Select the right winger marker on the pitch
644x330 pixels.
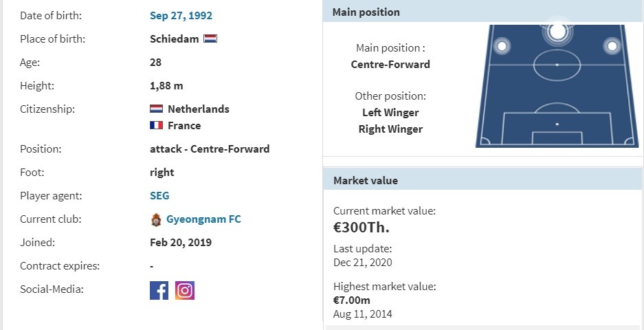pyautogui.click(x=612, y=47)
